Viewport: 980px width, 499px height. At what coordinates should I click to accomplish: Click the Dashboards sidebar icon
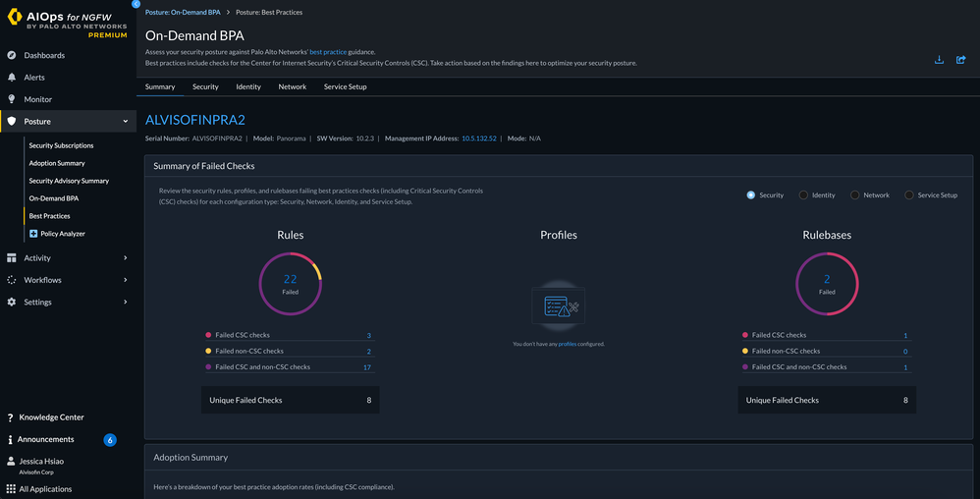(x=12, y=55)
